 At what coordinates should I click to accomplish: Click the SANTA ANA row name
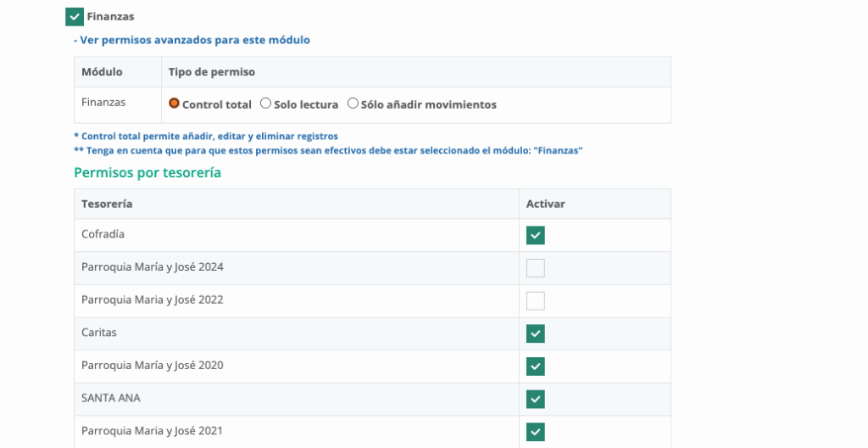(x=111, y=398)
